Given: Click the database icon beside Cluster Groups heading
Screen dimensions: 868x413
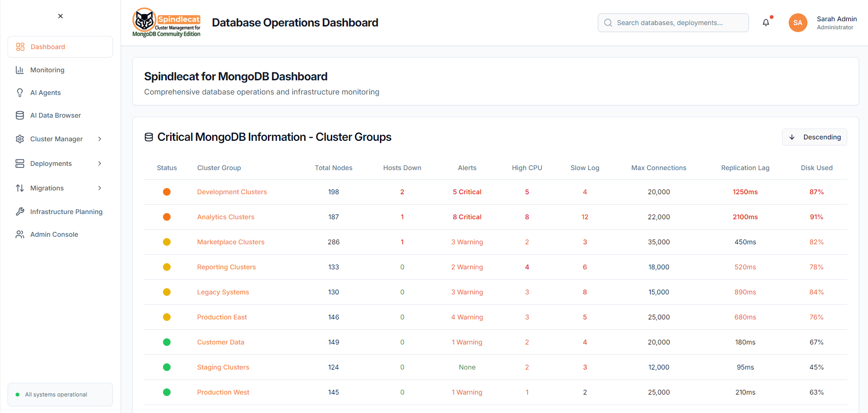Looking at the screenshot, I should pyautogui.click(x=149, y=137).
